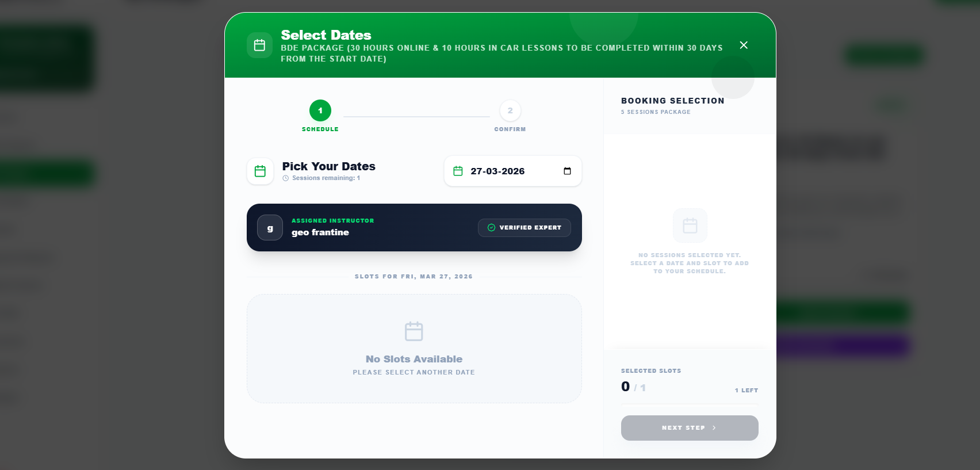Go to step 2 Confirm circle
The width and height of the screenshot is (980, 470).
(x=510, y=110)
